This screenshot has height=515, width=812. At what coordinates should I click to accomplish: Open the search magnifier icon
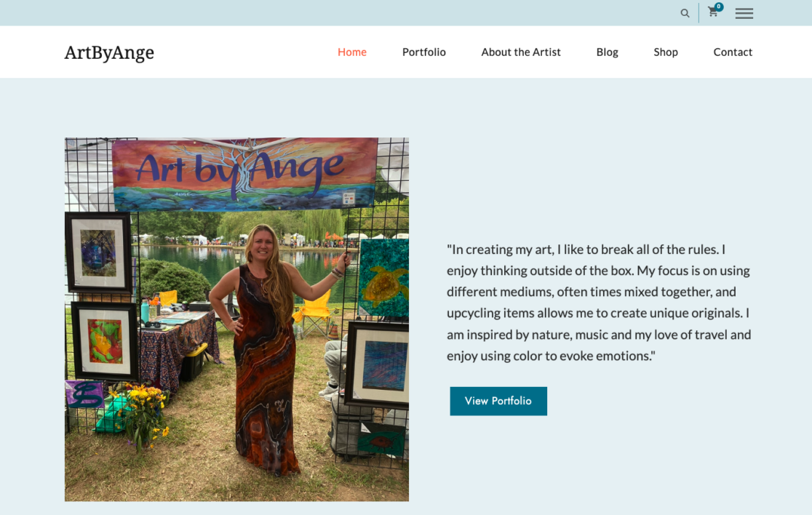685,14
